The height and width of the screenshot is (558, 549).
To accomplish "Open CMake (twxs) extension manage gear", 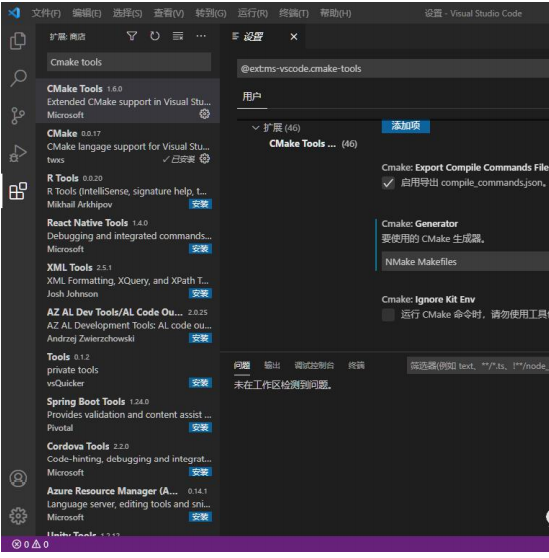I will pos(205,159).
